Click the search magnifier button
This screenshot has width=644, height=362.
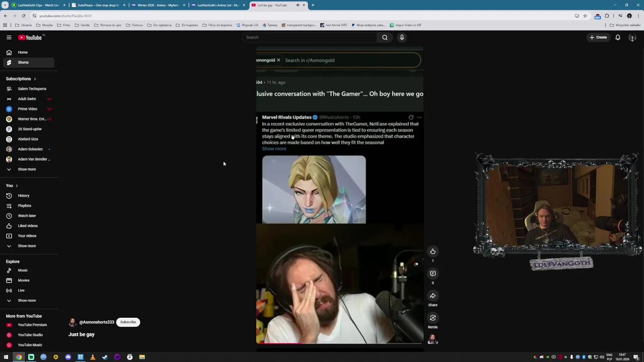(x=384, y=37)
